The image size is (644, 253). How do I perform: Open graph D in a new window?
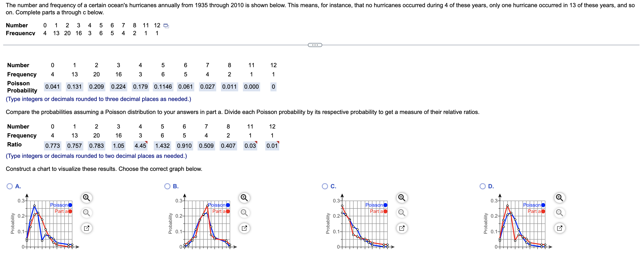(560, 228)
